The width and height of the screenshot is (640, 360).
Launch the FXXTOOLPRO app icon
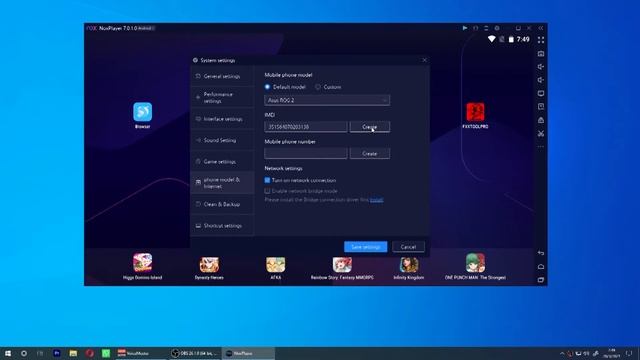pos(475,112)
